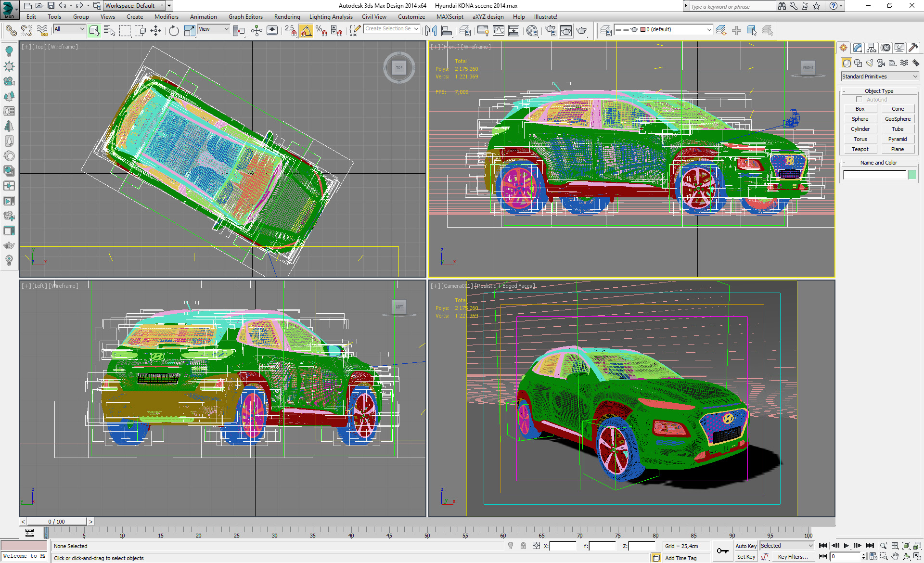Toggle Angle Snap on the toolbar
This screenshot has height=563, width=924.
click(x=306, y=31)
